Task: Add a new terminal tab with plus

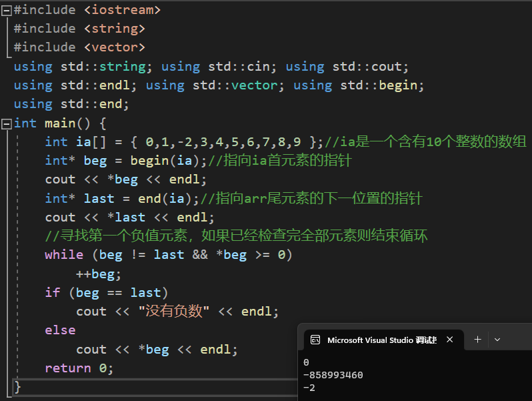Action: pos(477,340)
